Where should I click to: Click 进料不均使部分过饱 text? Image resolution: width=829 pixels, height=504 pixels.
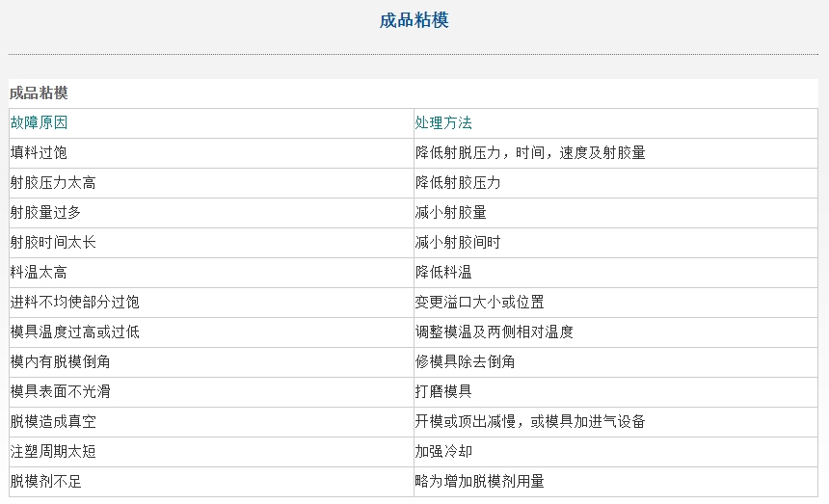[74, 303]
